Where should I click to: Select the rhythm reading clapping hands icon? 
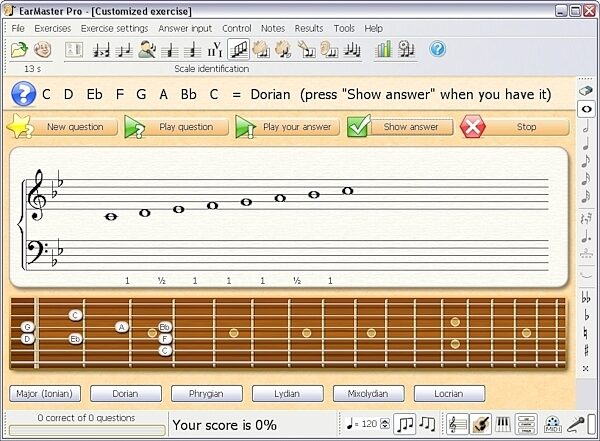[261, 50]
